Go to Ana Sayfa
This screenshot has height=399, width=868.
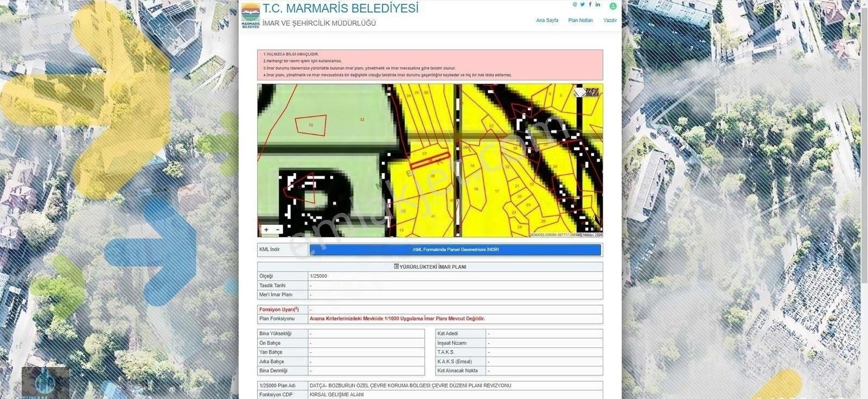tap(547, 20)
